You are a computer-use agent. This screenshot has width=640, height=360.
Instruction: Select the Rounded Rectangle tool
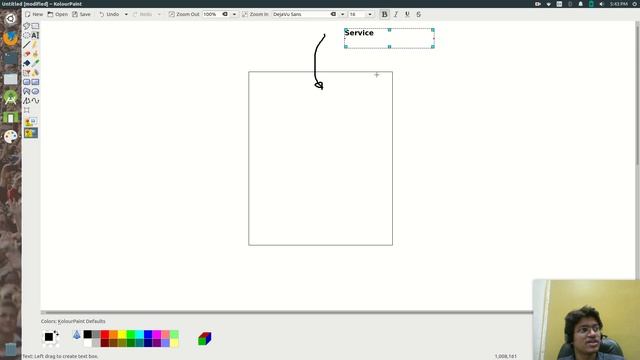pos(27,82)
